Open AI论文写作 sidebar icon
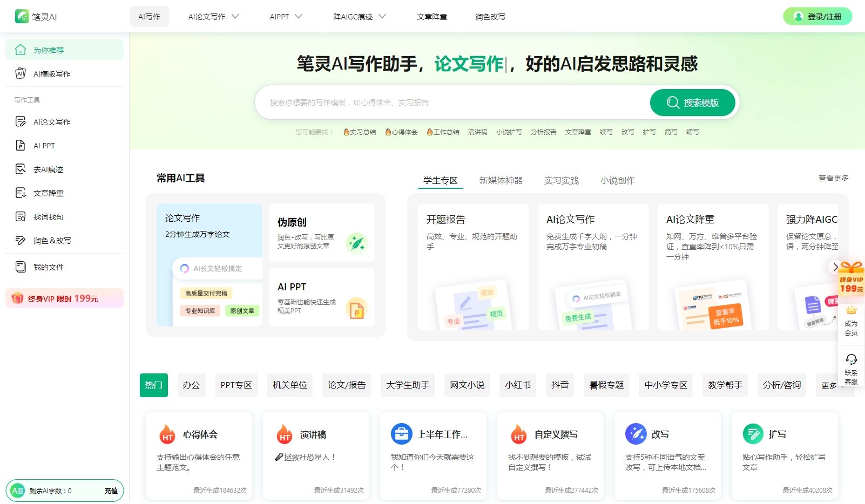865x504 pixels. coord(21,121)
